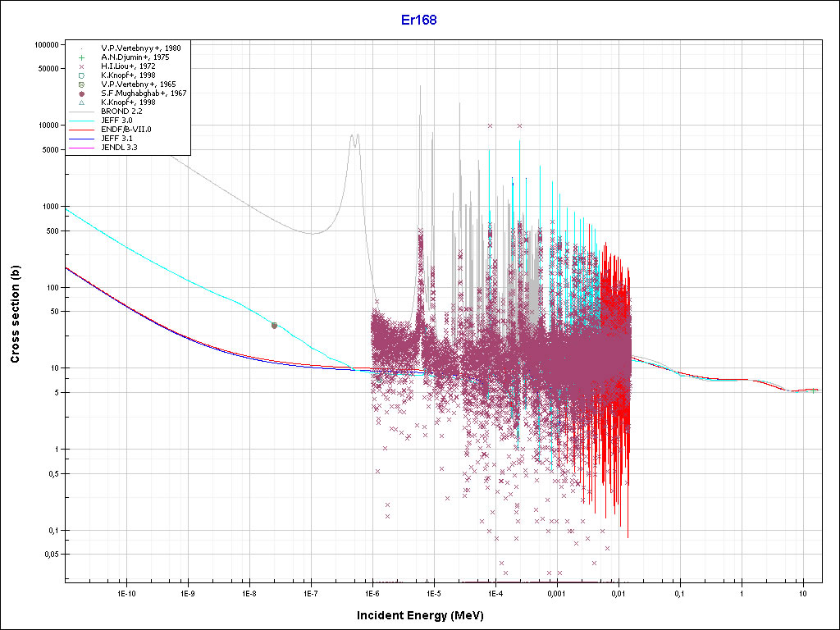Click the crossed-square marker for V.P.Vertebny+ 1965
Viewport: 840px width, 630px height.
(x=82, y=84)
